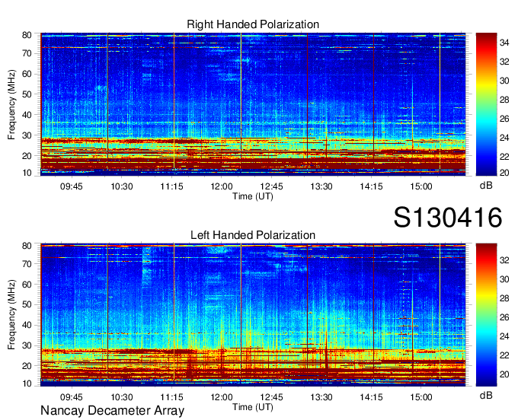Click the 30 MHz tick label of top plot
Viewport: 518px width, 420px height.
(x=27, y=135)
